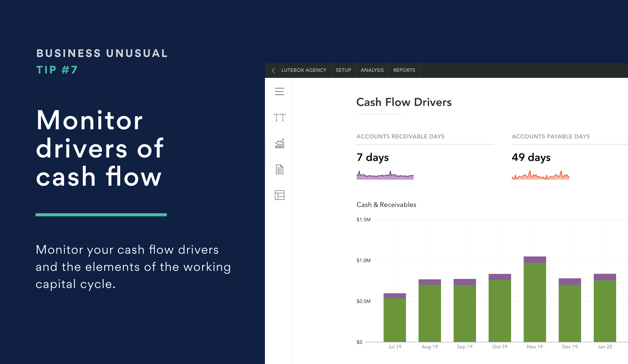Click the Cash & Receivables chart title
Viewport: 628px width, 364px height.
coord(386,205)
